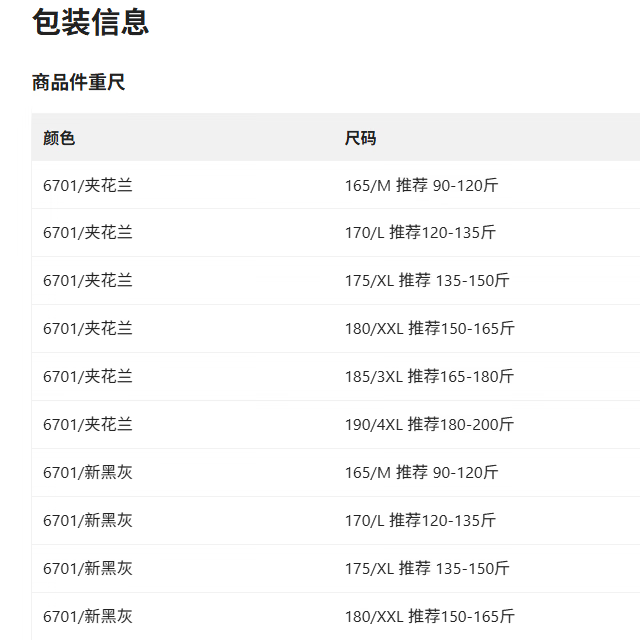Select the 165/M size cell for 夹花兰

click(x=421, y=185)
